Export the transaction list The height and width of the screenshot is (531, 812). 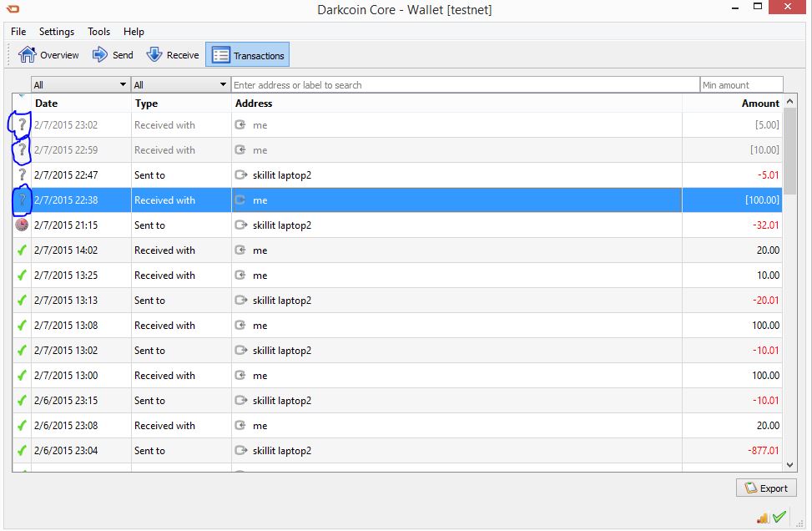tap(766, 488)
